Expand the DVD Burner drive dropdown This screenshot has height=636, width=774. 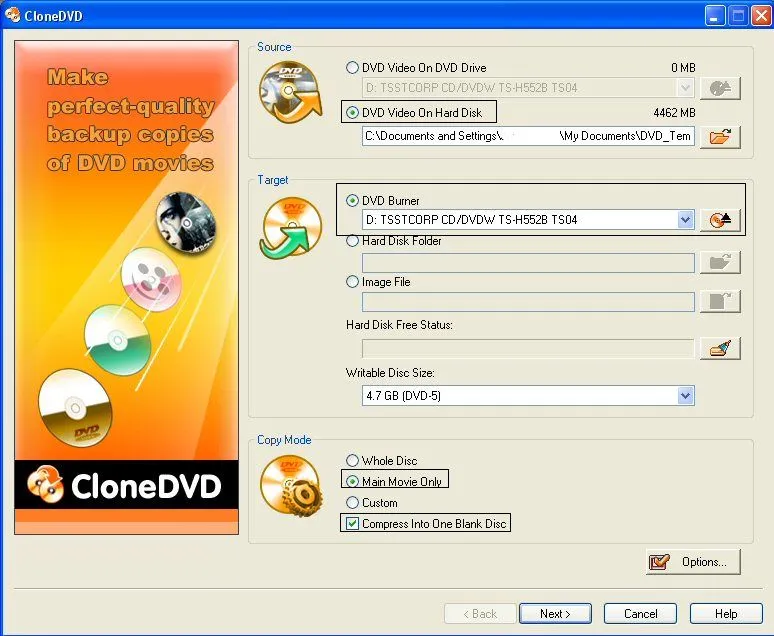tap(685, 220)
